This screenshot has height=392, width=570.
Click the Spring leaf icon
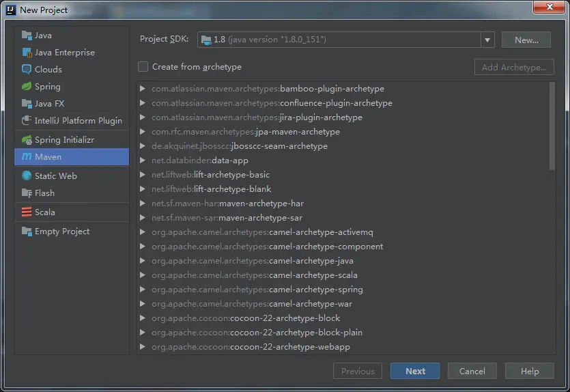[x=27, y=86]
